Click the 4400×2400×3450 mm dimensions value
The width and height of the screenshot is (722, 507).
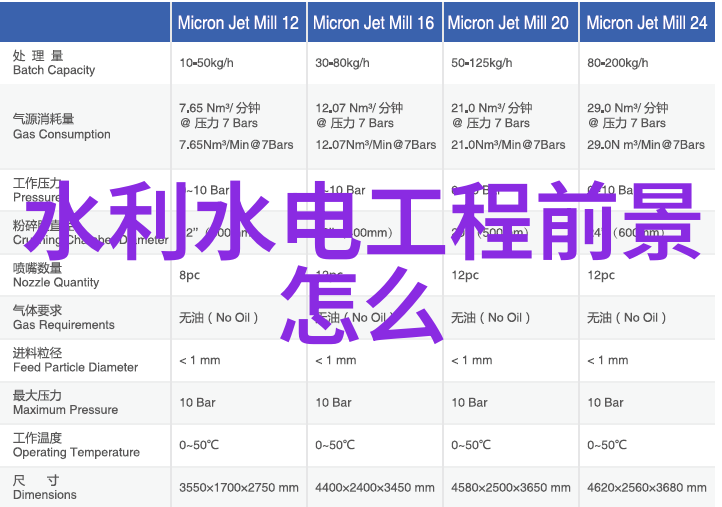coord(375,488)
